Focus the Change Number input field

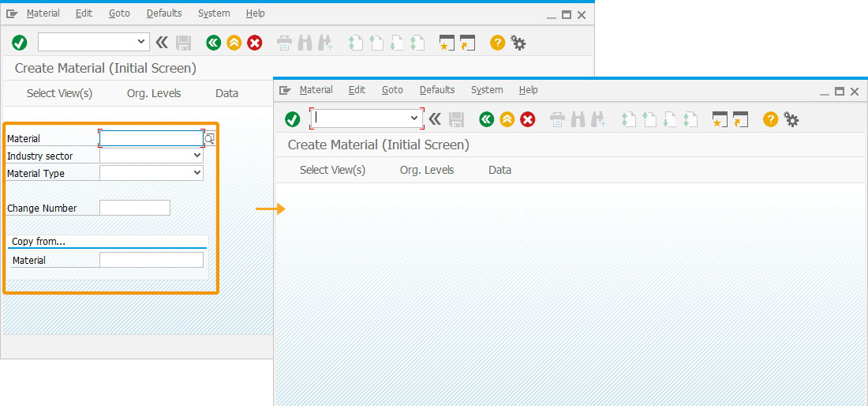tap(135, 208)
